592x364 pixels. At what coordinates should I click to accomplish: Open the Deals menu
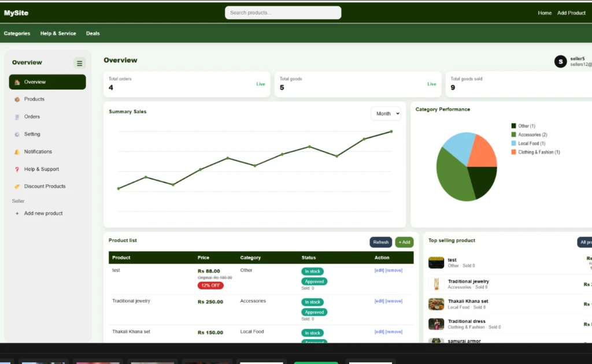pos(93,34)
